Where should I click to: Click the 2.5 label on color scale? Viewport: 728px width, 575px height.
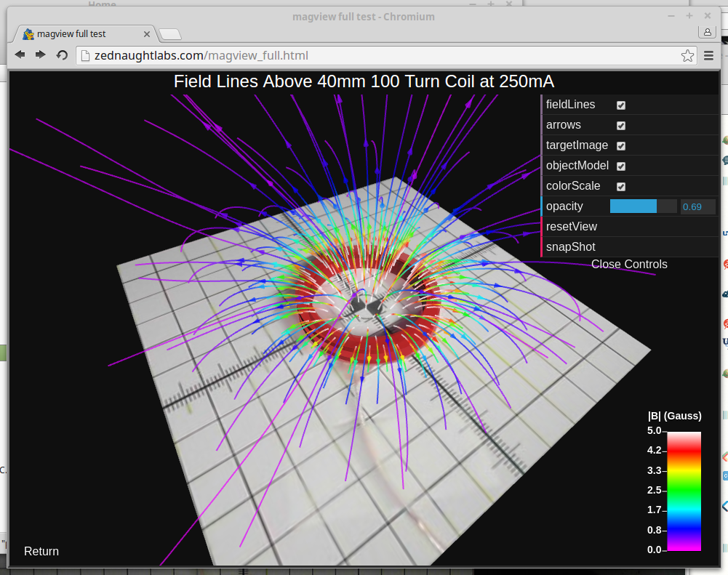click(x=654, y=490)
